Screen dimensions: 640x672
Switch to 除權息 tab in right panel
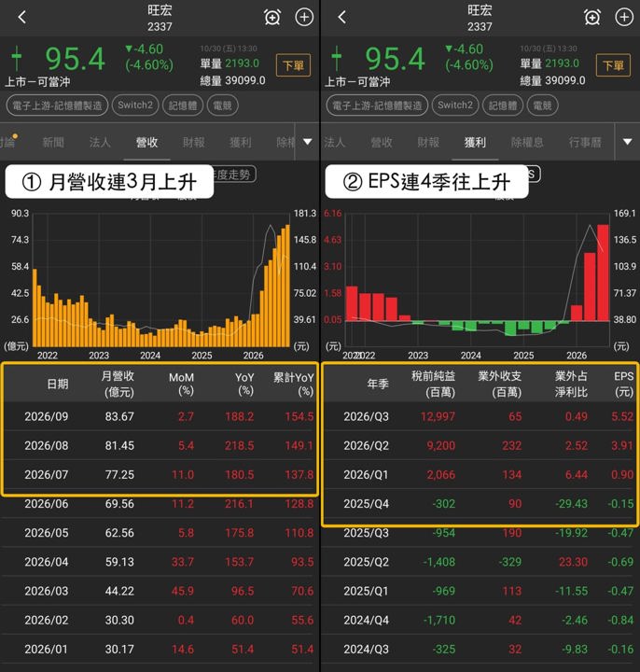click(527, 142)
